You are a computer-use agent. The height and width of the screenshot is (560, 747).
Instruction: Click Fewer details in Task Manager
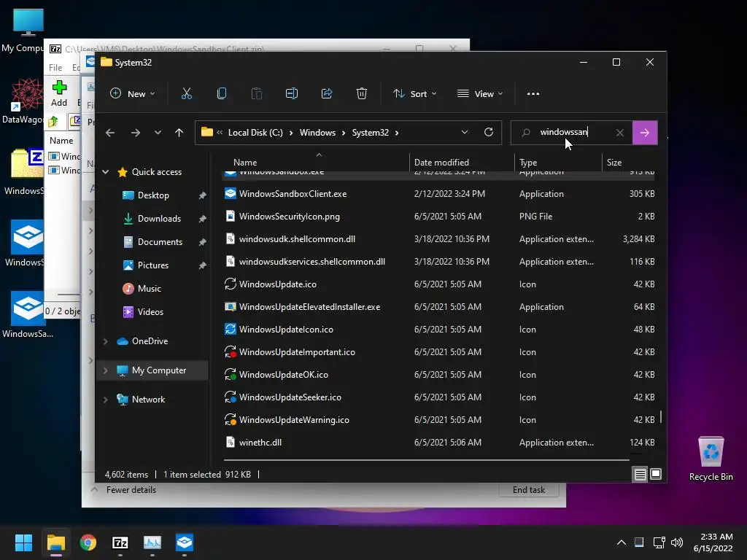click(131, 490)
